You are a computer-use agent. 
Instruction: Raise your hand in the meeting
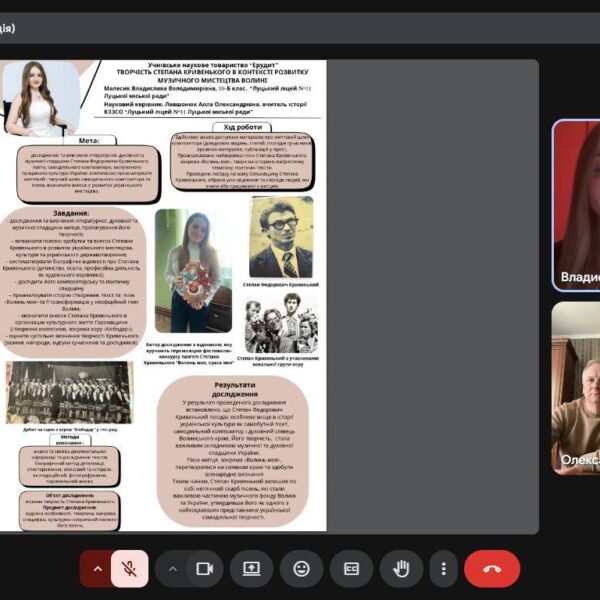[401, 568]
